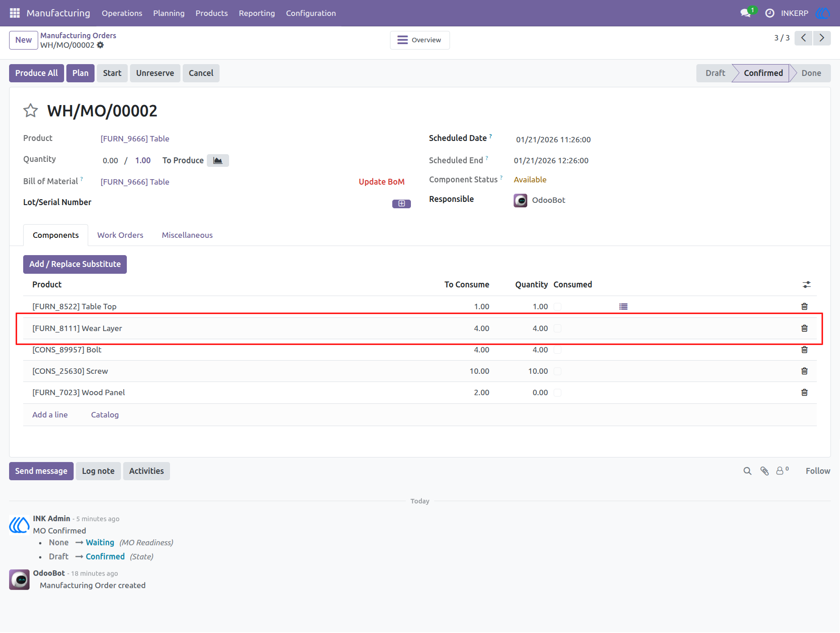Open the Table Top detailed operations list icon
This screenshot has width=840, height=633.
coord(623,306)
